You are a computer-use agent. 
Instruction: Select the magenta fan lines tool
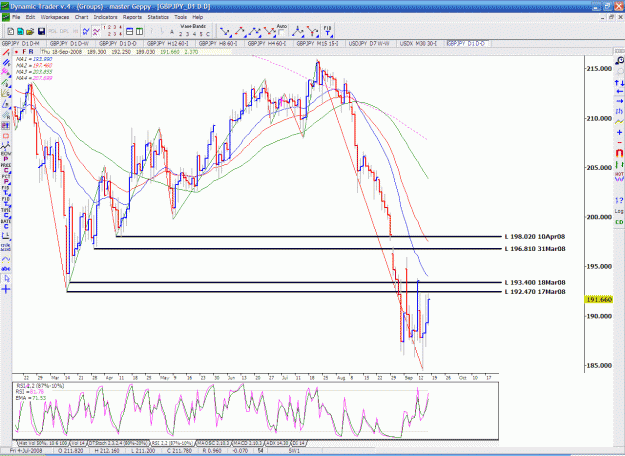(x=6, y=72)
